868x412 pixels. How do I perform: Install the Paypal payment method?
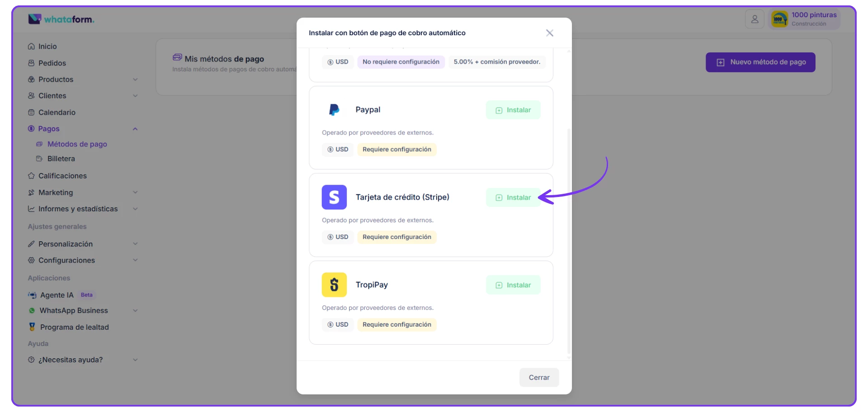click(x=513, y=110)
